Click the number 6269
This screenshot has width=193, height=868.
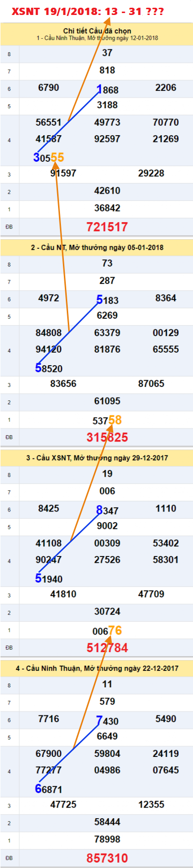[x=107, y=315]
